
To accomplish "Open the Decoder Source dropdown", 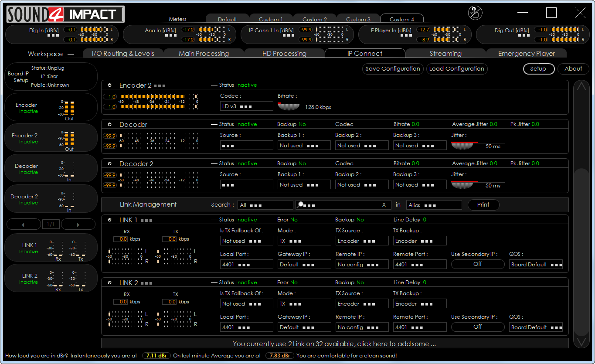I will 246,146.
